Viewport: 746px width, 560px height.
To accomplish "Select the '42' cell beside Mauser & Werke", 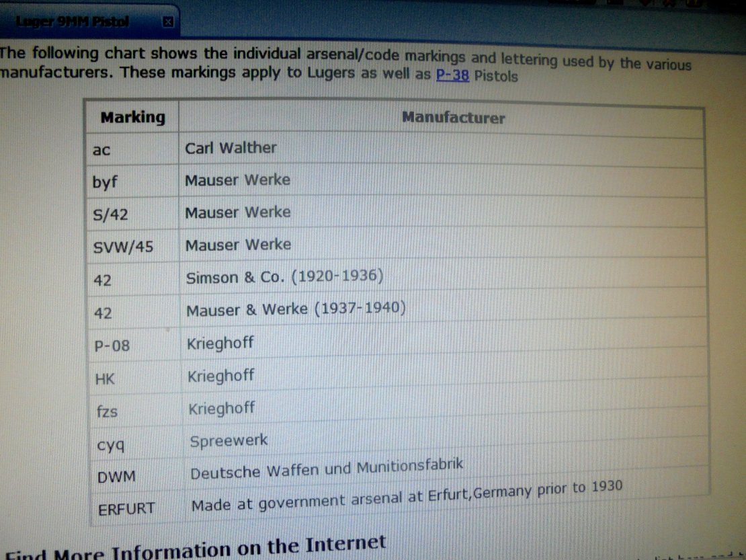I will coord(134,312).
